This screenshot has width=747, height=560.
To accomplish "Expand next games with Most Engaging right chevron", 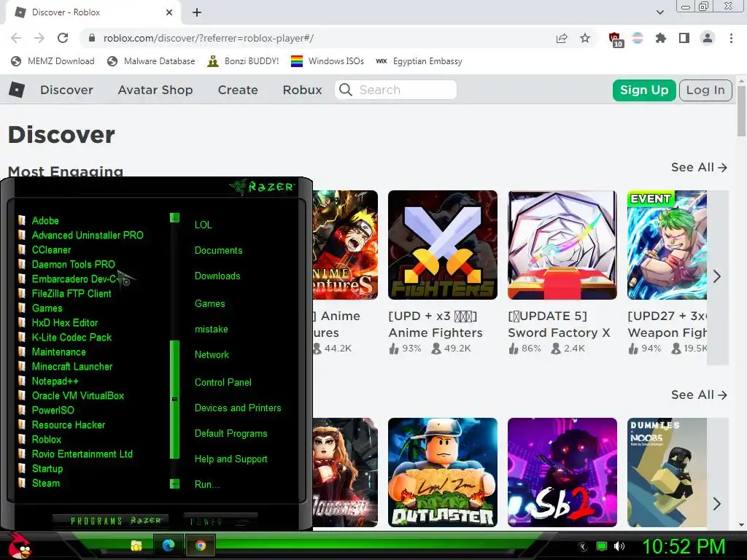I will [718, 276].
